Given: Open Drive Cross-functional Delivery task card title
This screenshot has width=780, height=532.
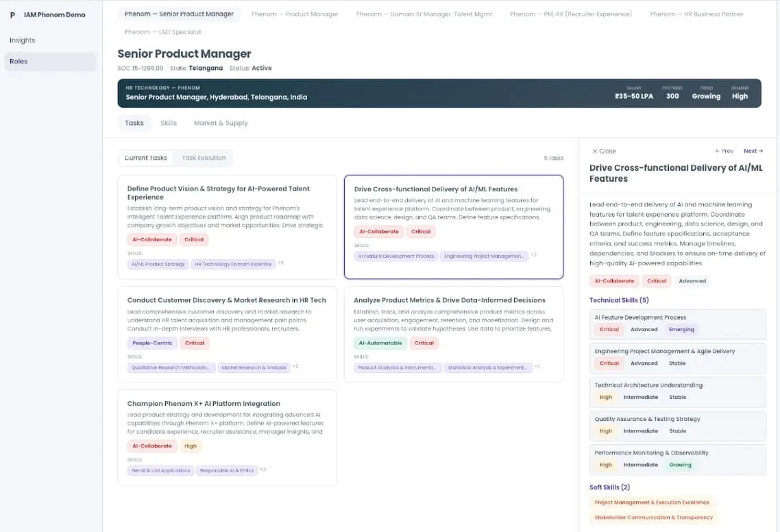Looking at the screenshot, I should click(x=435, y=189).
